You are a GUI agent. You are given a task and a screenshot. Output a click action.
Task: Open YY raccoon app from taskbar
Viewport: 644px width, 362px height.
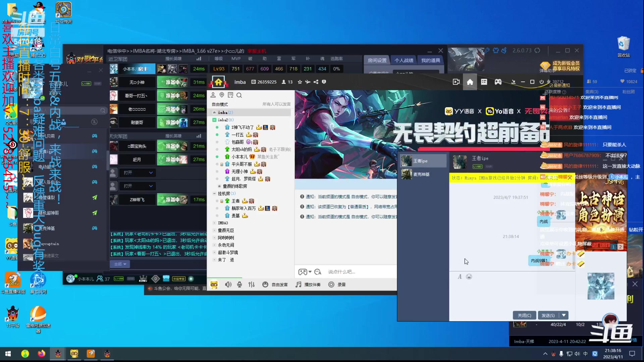pyautogui.click(x=74, y=354)
